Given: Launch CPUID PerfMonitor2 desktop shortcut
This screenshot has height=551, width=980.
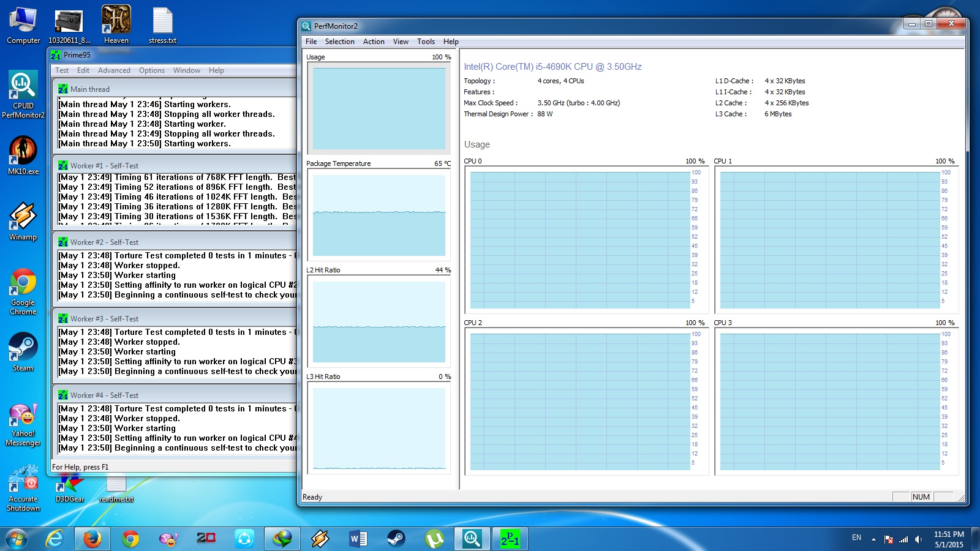Looking at the screenshot, I should 23,95.
